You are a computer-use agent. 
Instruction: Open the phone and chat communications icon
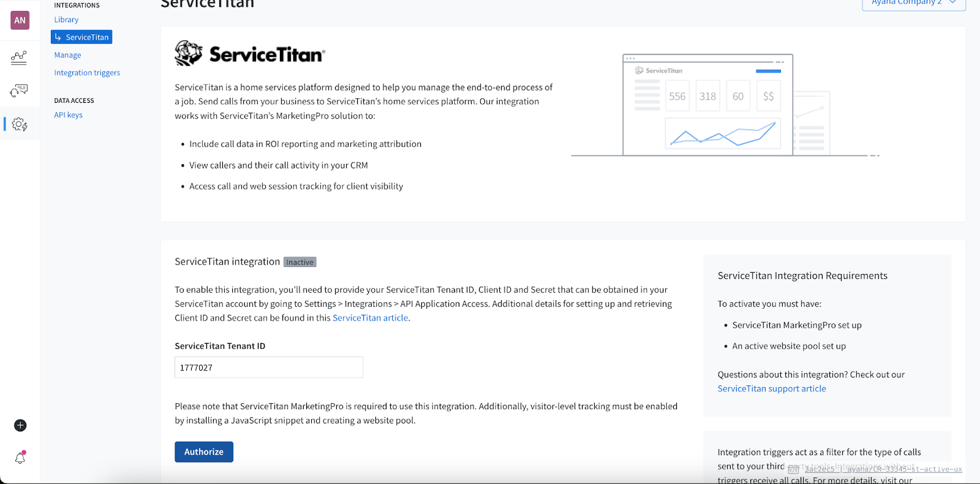19,91
